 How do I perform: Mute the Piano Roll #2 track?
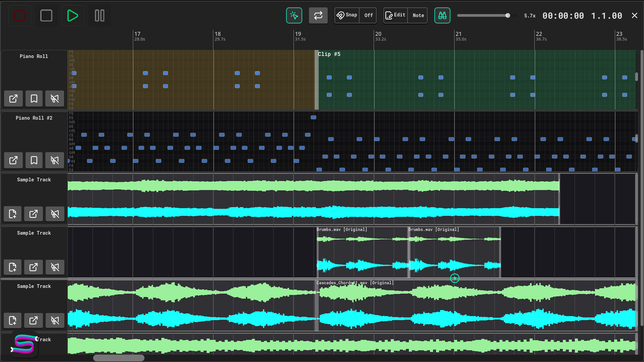pos(55,160)
